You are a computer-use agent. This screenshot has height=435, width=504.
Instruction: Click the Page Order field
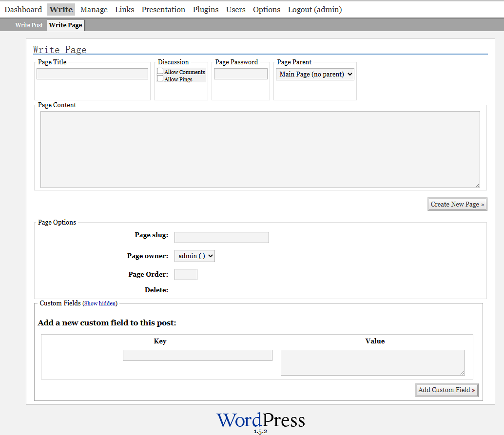[x=186, y=275]
